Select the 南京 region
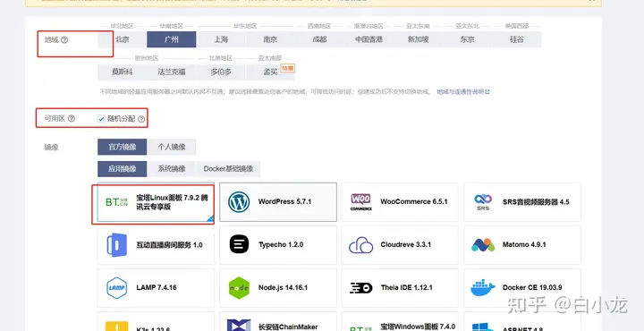644x331 pixels. [x=270, y=39]
